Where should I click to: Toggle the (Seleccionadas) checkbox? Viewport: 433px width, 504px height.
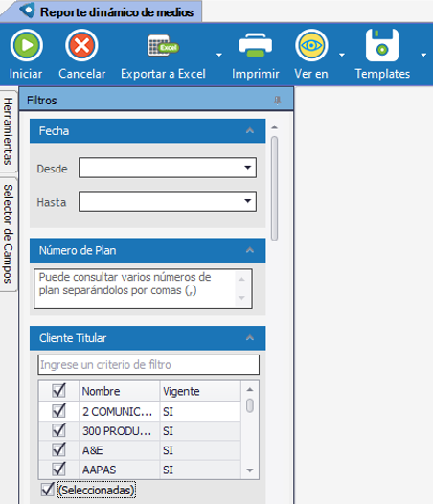(x=48, y=490)
